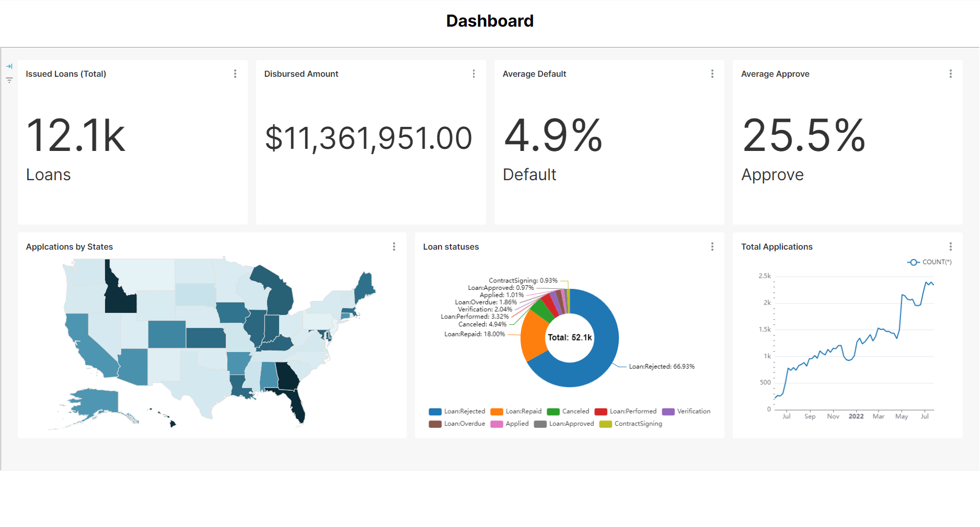The height and width of the screenshot is (527, 980).
Task: Open Applications by States options menu
Action: click(394, 247)
